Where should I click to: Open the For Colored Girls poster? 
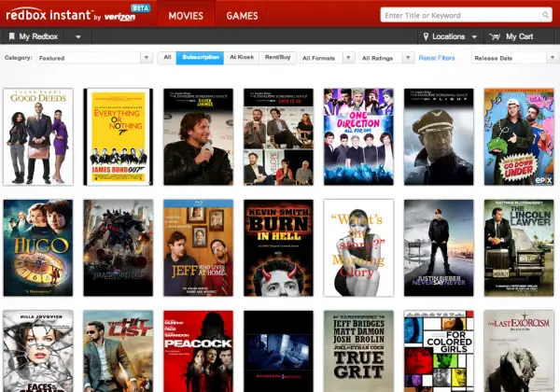(x=439, y=351)
